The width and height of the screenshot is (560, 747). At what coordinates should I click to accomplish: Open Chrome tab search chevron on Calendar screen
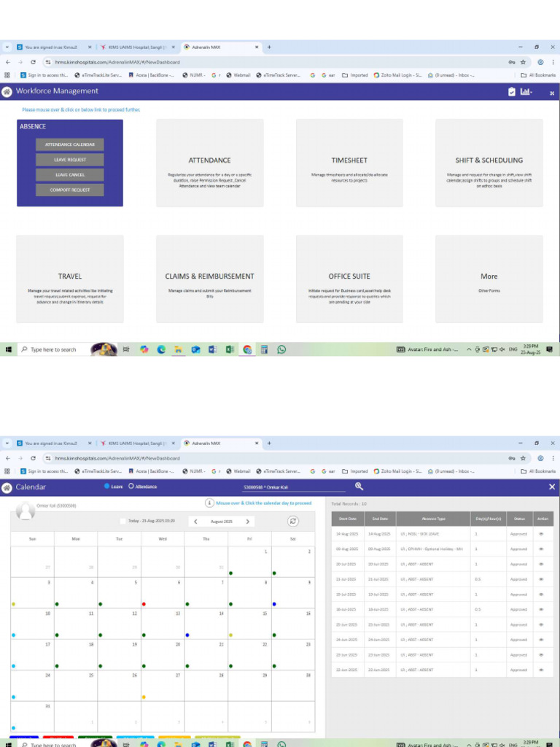[x=7, y=443]
